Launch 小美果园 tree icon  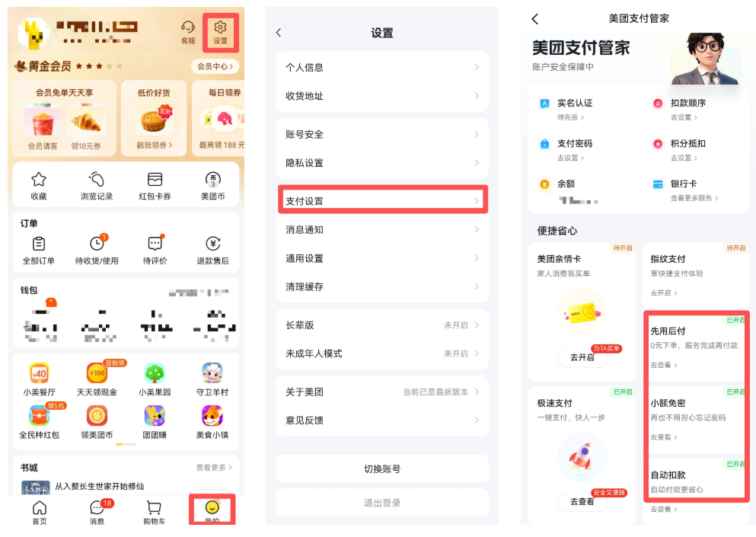155,373
